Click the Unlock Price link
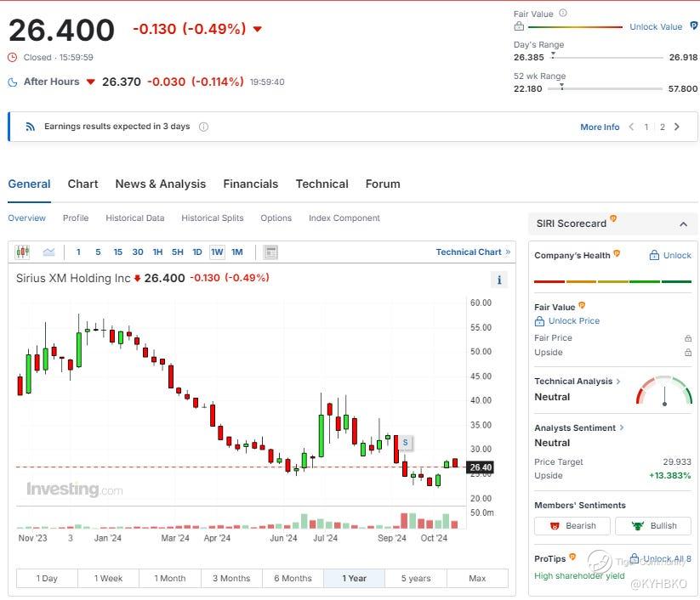 [x=567, y=320]
